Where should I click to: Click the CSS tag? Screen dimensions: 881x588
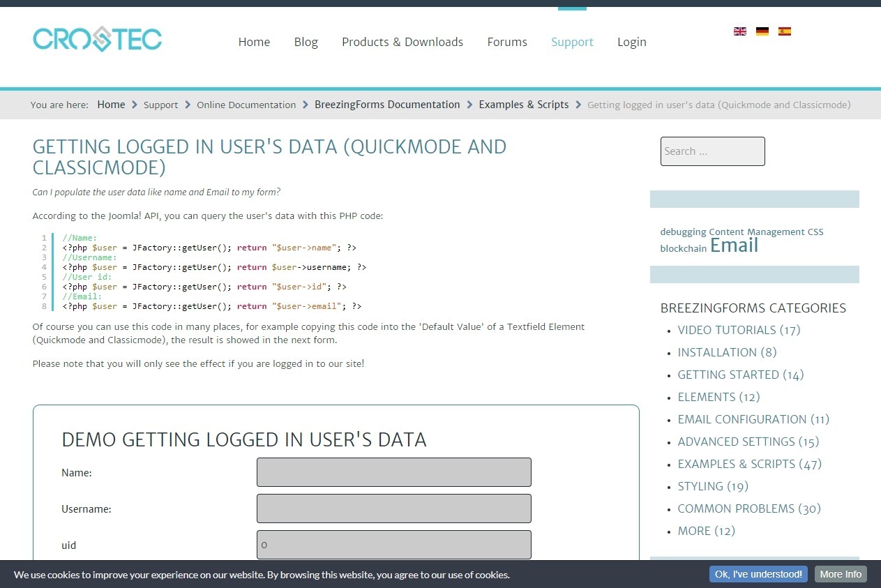815,232
